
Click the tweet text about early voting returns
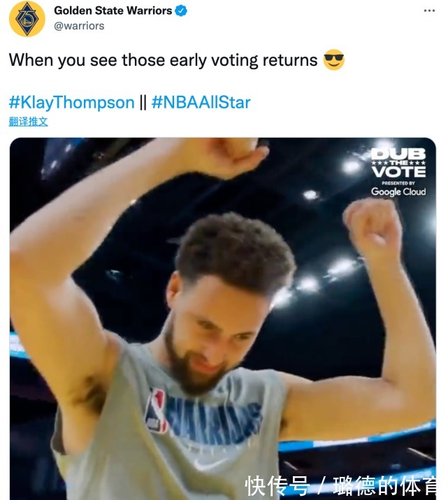pos(163,60)
